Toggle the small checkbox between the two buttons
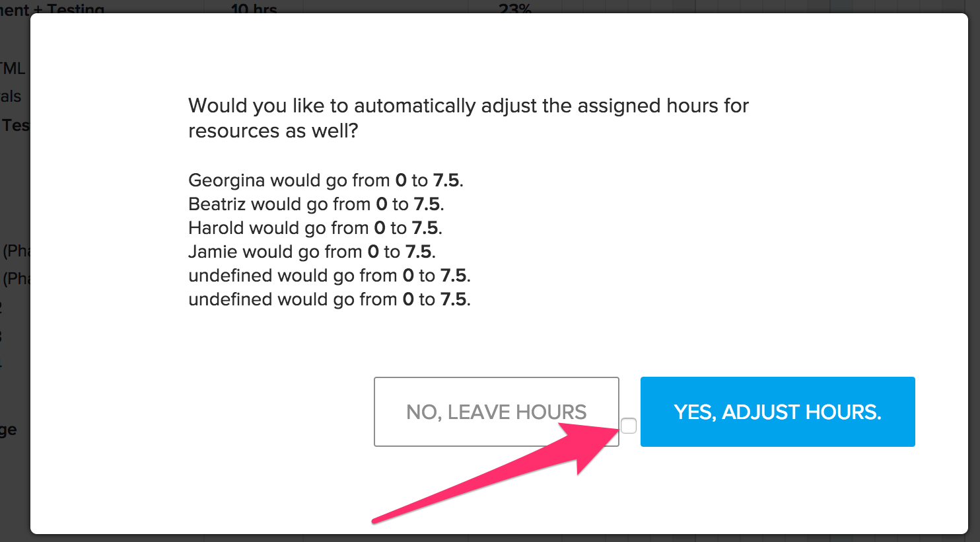 tap(629, 426)
